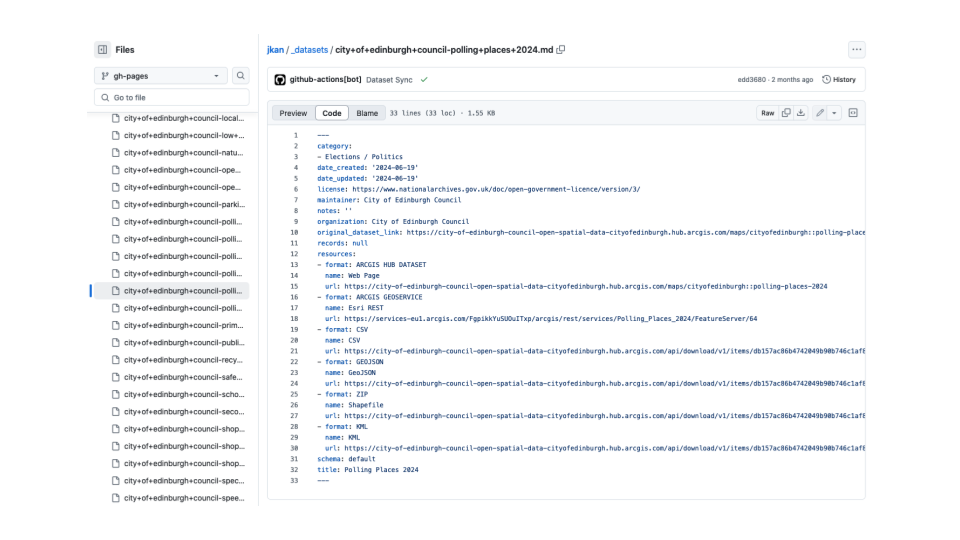Click the FeatureServer/64 url line
Viewport: 960px width, 540px height.
click(x=541, y=318)
